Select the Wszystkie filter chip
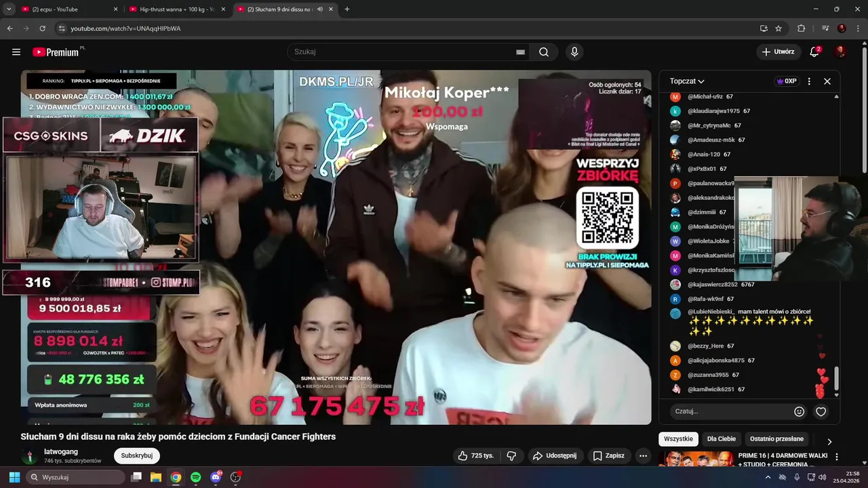Viewport: 868px width, 488px height. click(678, 439)
